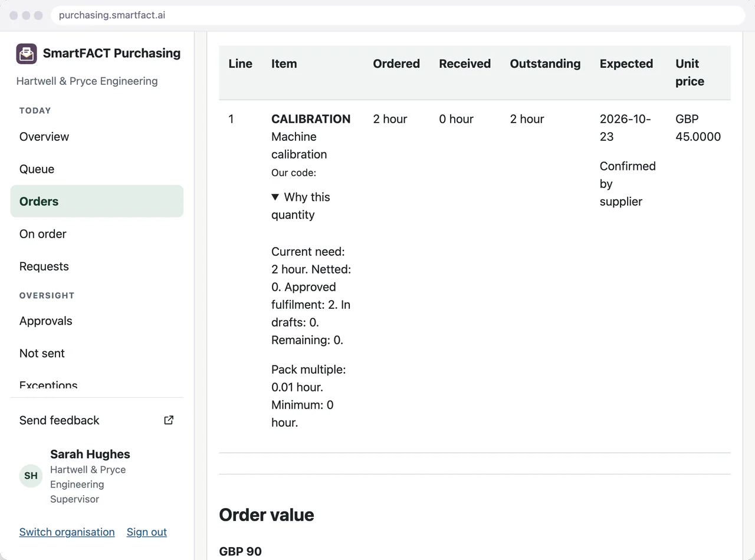Open the Not sent list
755x560 pixels.
[x=97, y=354]
